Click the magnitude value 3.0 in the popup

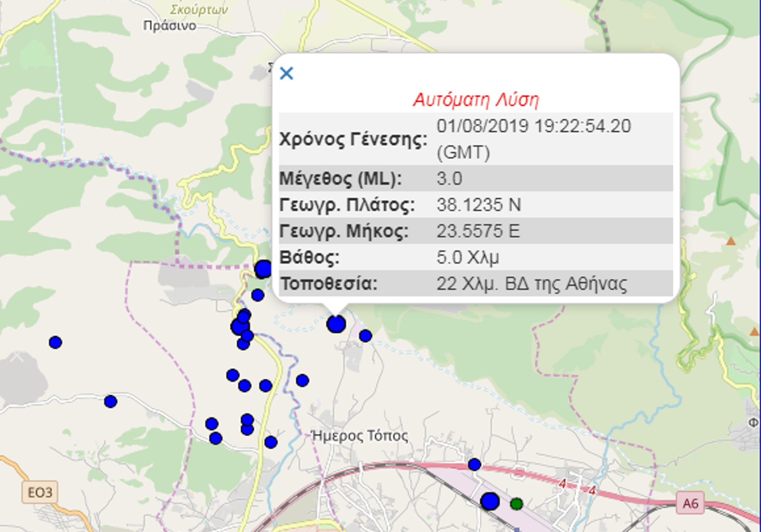tap(449, 179)
